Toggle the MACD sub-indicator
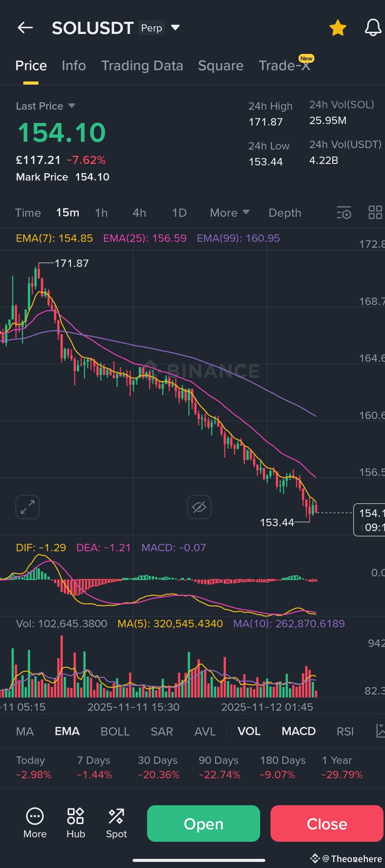This screenshot has width=385, height=868. point(299,731)
